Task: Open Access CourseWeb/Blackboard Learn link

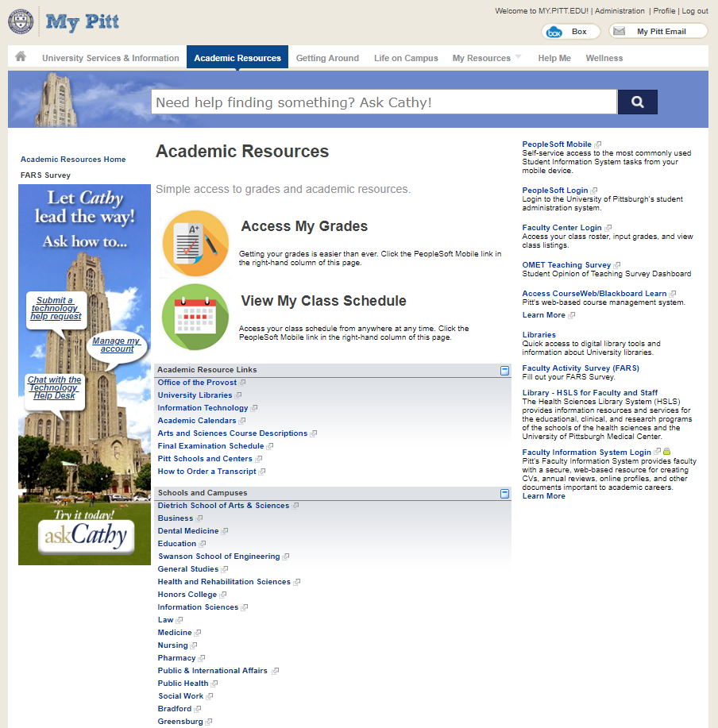Action: [594, 294]
